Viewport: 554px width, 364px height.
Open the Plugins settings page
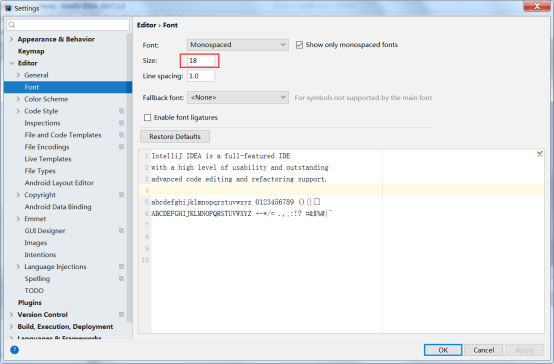click(x=30, y=303)
